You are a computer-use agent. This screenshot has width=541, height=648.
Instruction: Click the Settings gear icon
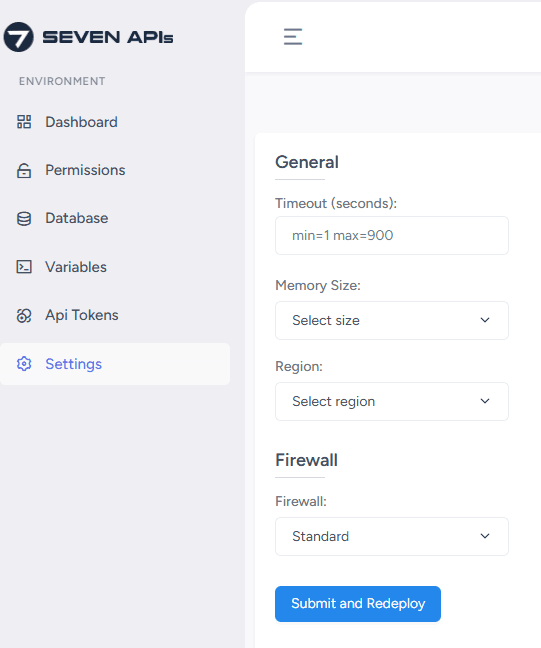(x=24, y=364)
